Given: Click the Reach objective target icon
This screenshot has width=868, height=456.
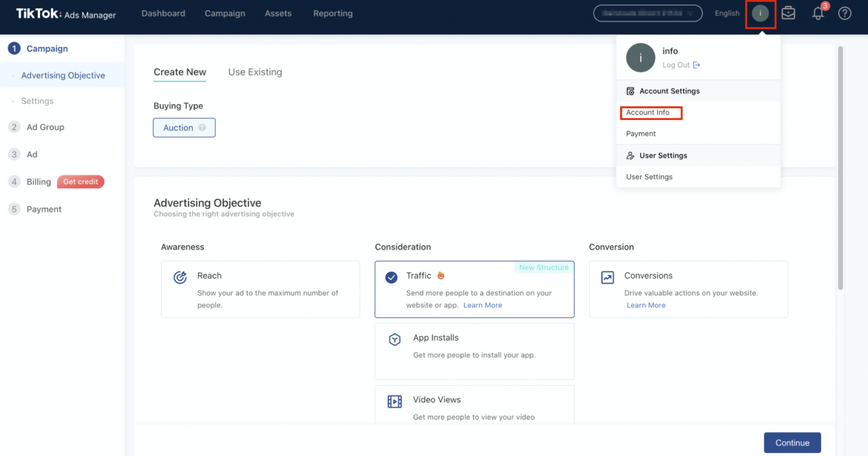Looking at the screenshot, I should (x=180, y=277).
